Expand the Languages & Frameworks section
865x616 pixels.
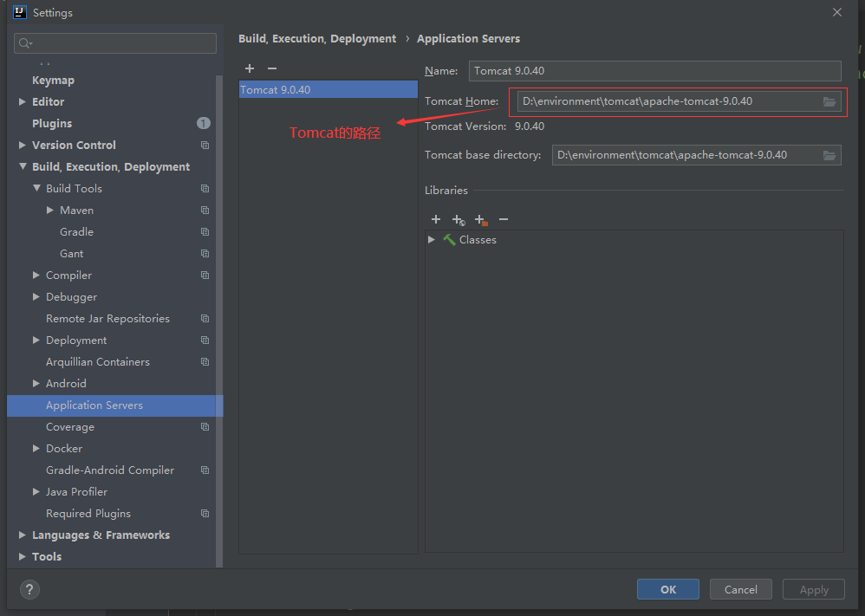23,535
